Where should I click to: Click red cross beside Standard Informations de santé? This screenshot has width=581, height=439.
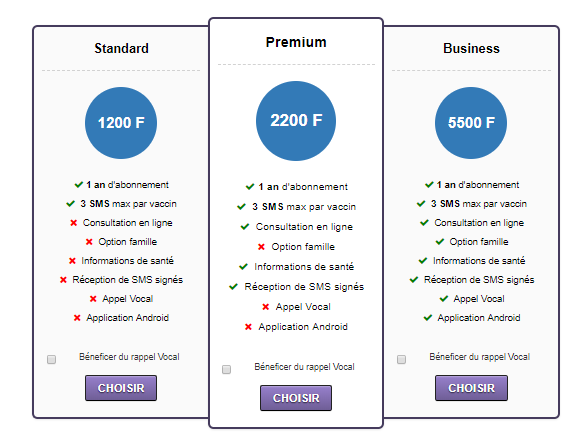coord(72,261)
